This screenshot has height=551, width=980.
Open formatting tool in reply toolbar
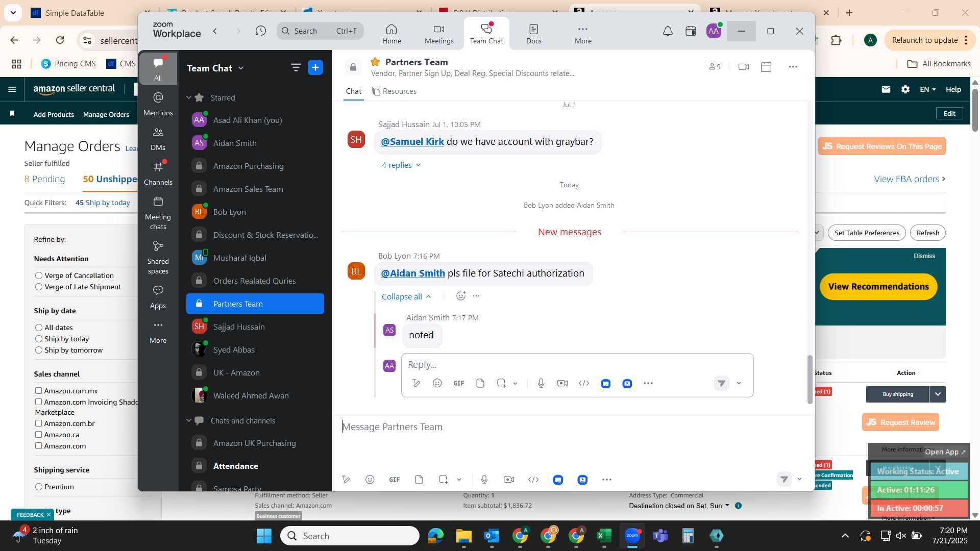click(x=416, y=383)
